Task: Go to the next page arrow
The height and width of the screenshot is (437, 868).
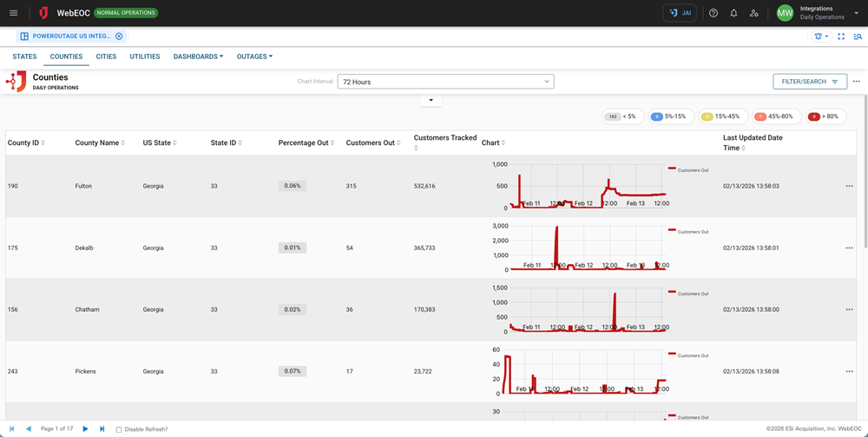Action: 85,429
